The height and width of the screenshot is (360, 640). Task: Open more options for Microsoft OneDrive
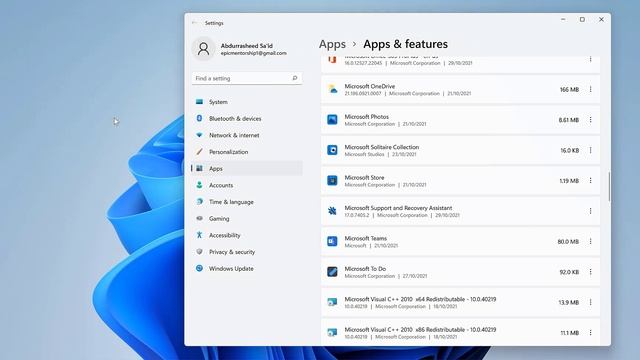[x=590, y=89]
